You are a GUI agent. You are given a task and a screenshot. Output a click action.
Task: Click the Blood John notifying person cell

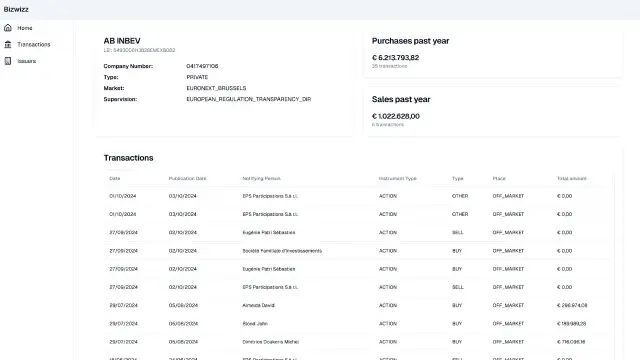tap(255, 324)
